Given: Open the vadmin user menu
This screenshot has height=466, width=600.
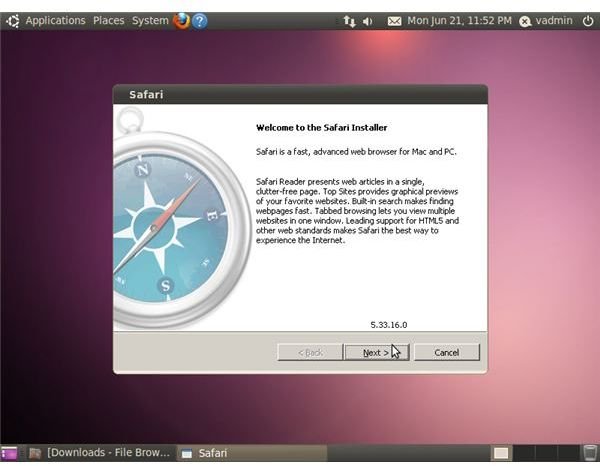Looking at the screenshot, I should (546, 21).
